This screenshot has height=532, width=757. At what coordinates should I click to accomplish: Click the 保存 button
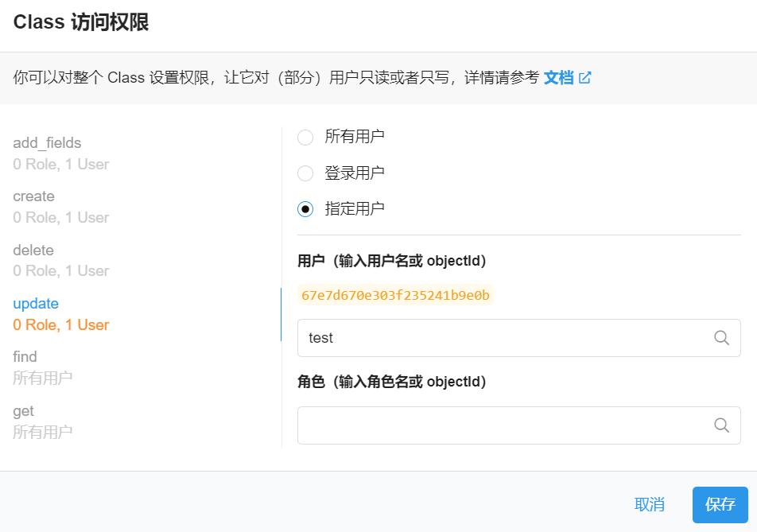pyautogui.click(x=720, y=504)
